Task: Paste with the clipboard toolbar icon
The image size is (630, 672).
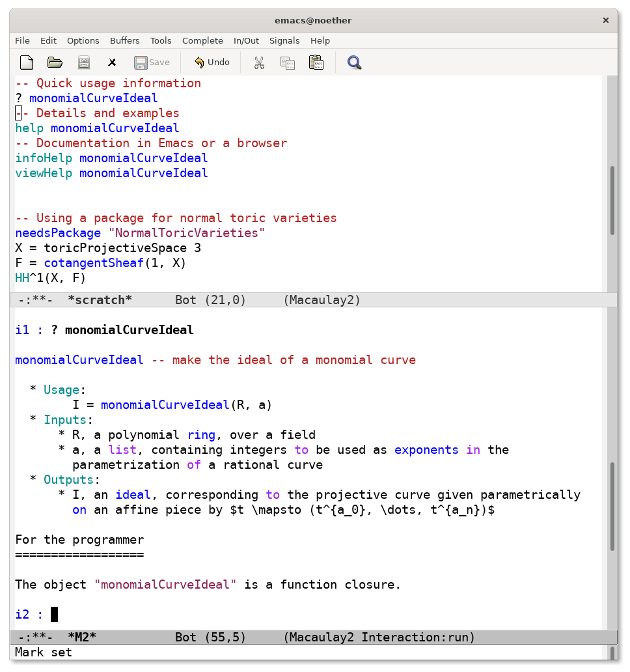Action: pyautogui.click(x=316, y=63)
